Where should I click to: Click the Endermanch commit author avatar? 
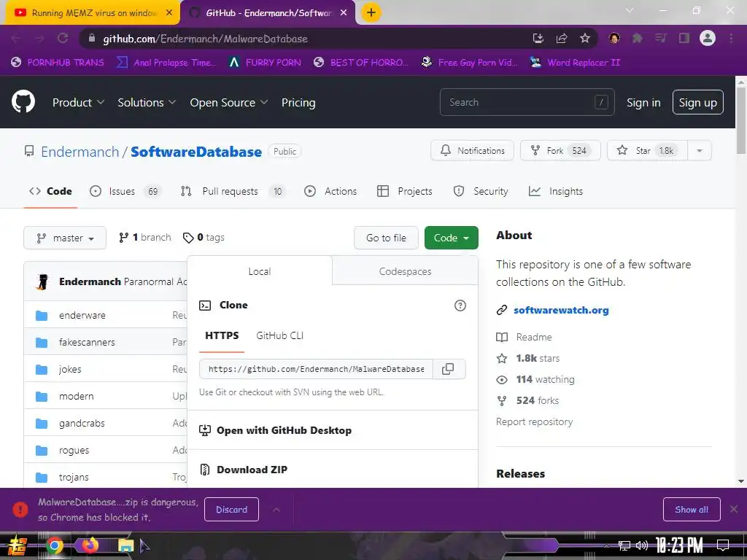pyautogui.click(x=42, y=282)
